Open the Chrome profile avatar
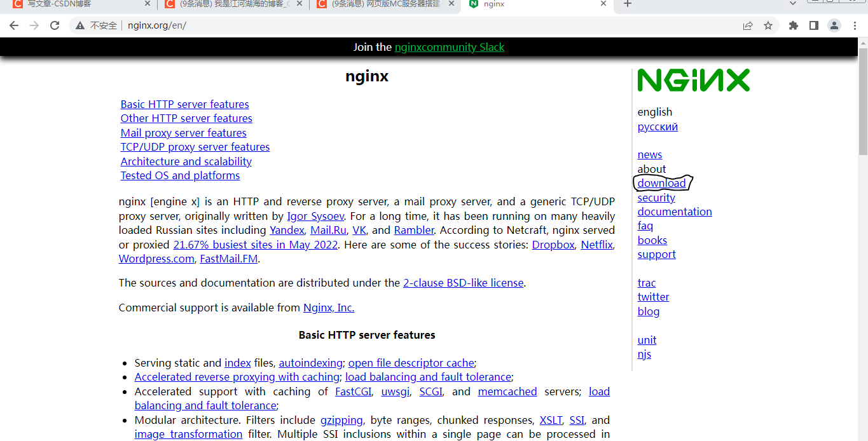This screenshot has height=441, width=868. pyautogui.click(x=834, y=25)
